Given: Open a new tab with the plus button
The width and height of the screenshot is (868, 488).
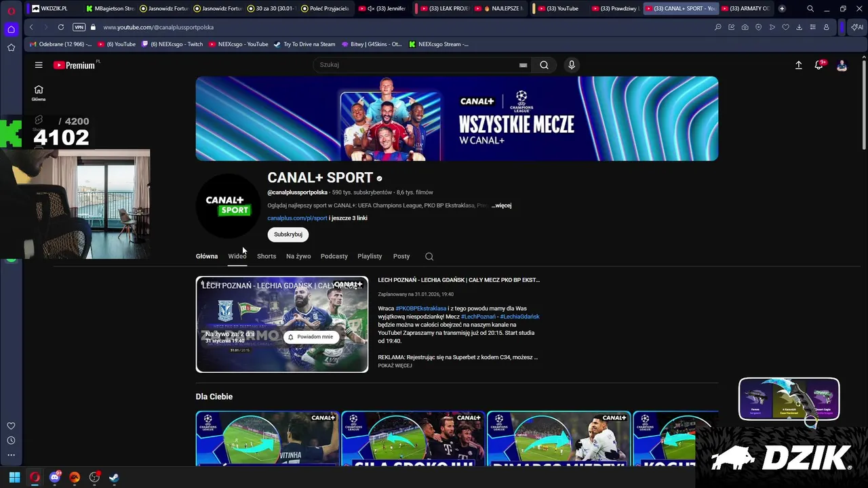Looking at the screenshot, I should coord(782,8).
